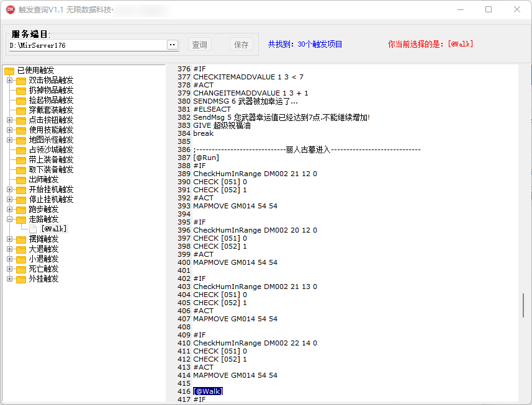This screenshot has height=405, width=532.
Task: Expand the 大退触发 tree node
Action: point(9,249)
